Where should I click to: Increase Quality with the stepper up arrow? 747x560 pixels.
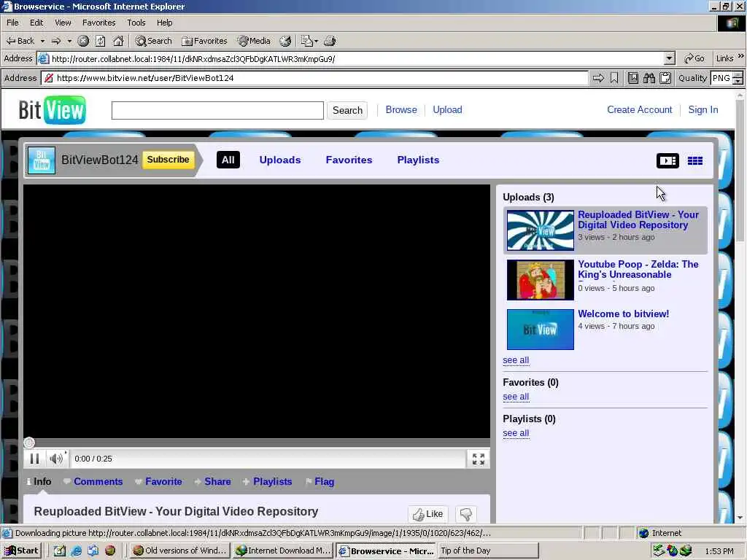(738, 75)
